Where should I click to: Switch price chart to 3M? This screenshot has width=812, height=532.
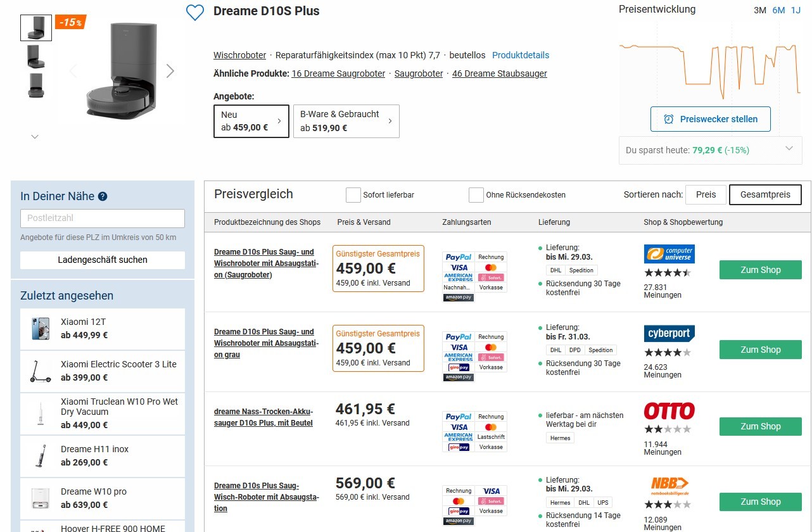click(760, 10)
